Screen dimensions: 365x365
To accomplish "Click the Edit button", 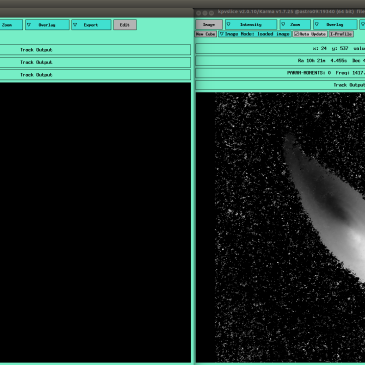I will pos(125,25).
